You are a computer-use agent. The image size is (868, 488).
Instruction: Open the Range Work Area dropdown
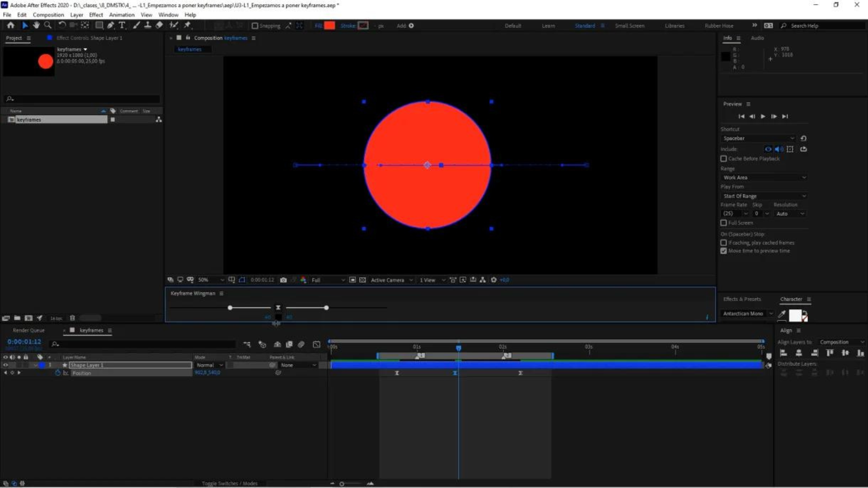[764, 178]
